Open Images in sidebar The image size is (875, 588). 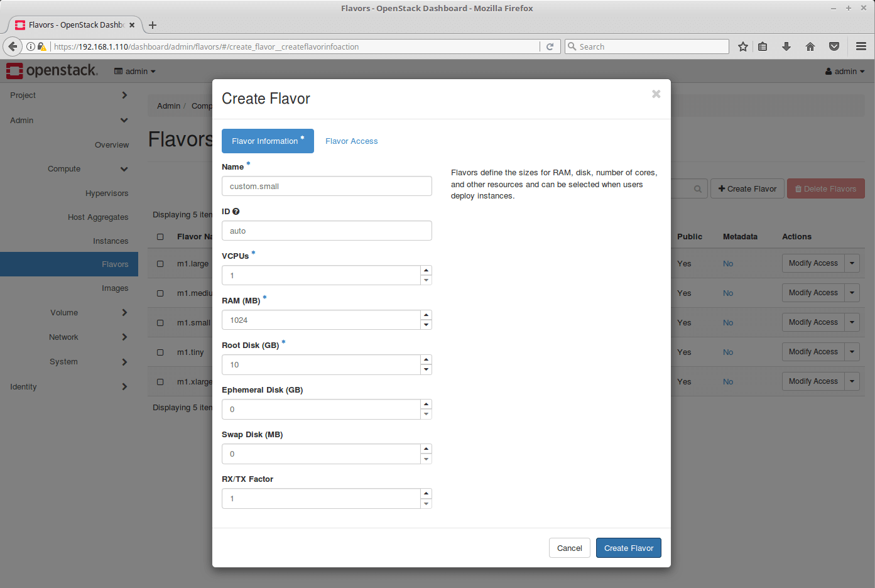115,288
